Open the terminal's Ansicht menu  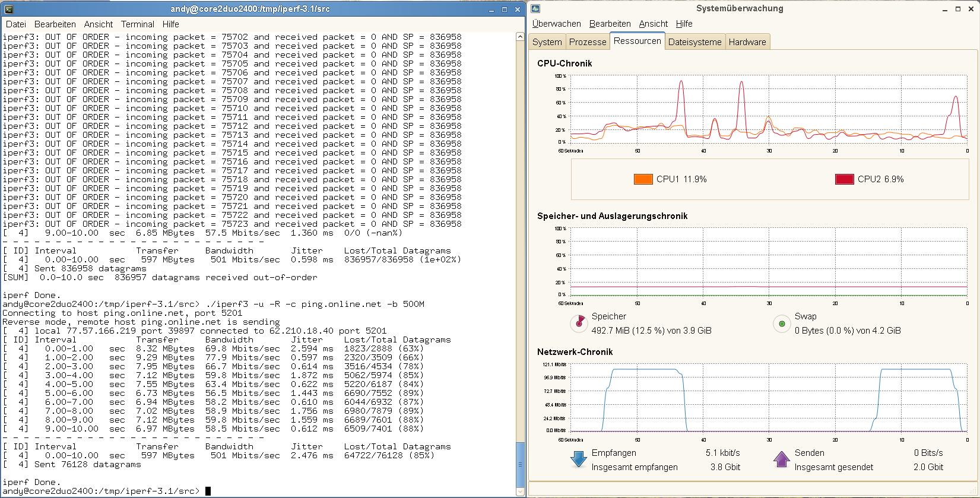coord(99,24)
